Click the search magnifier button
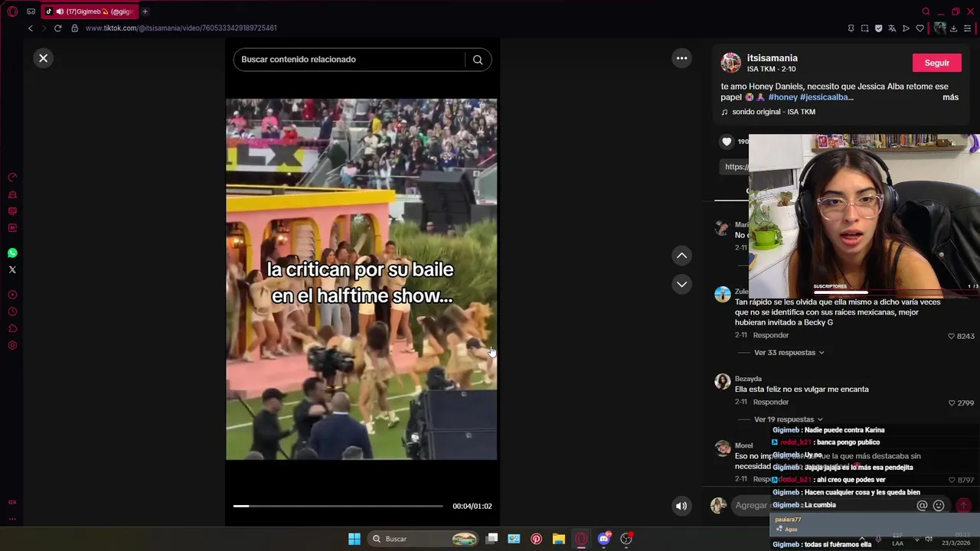980x551 pixels. [x=478, y=60]
